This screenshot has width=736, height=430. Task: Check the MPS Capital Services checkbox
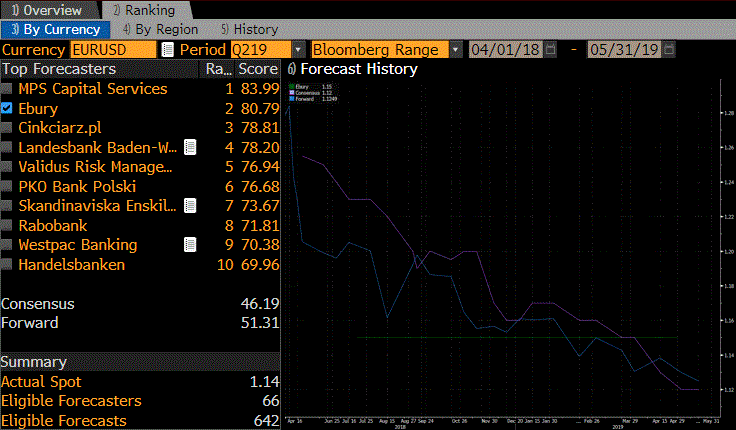[7, 89]
